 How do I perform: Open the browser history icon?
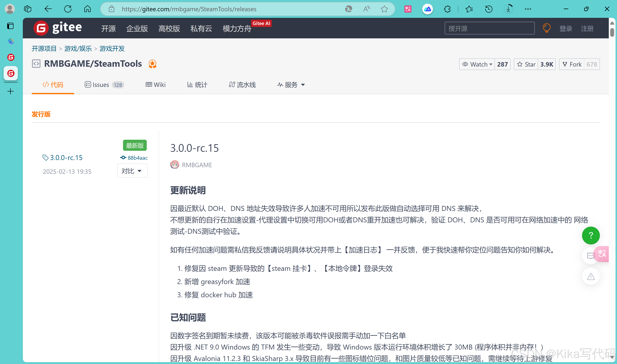coord(488,9)
